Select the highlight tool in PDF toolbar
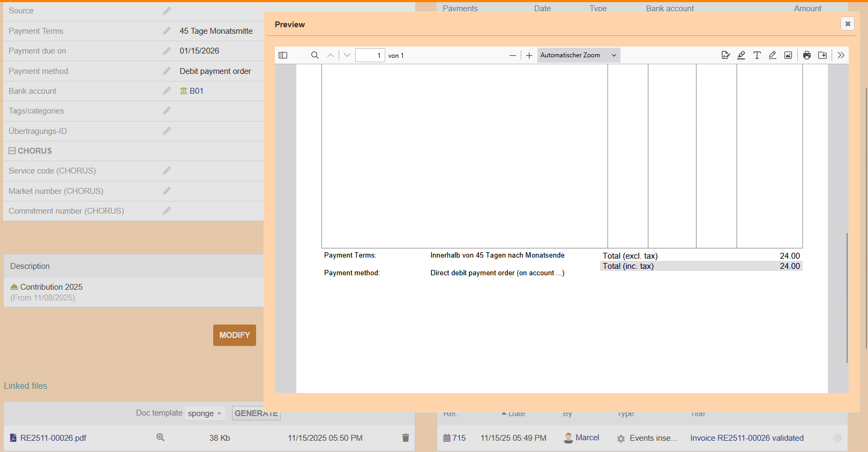Screen dimensions: 868x452 coord(741,55)
